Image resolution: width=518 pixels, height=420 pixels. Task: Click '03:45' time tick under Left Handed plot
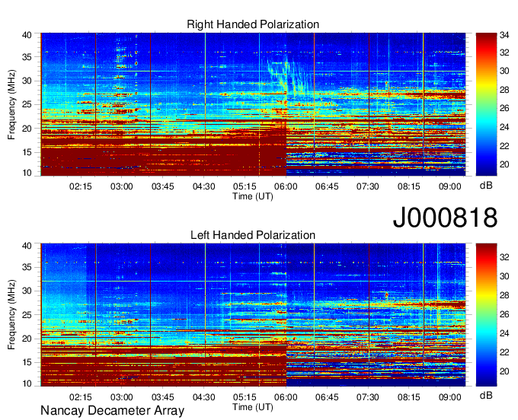162,397
